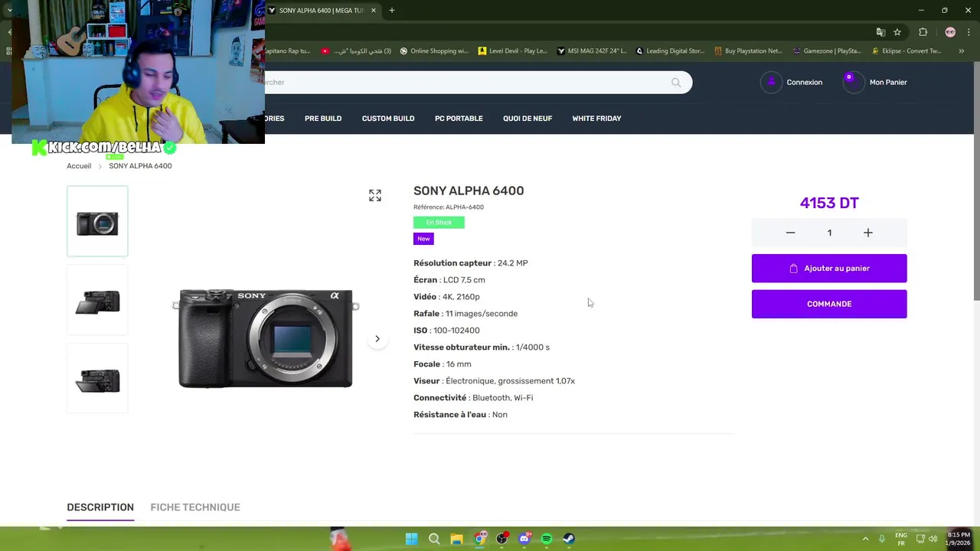Open the Gamezone PlaySta... bookmark
Screen dimensions: 980x551
coord(827,51)
